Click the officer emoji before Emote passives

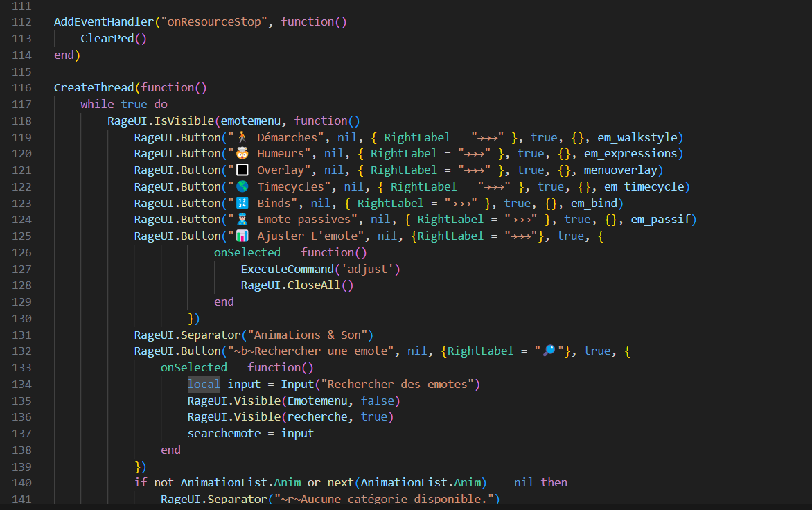click(x=242, y=220)
